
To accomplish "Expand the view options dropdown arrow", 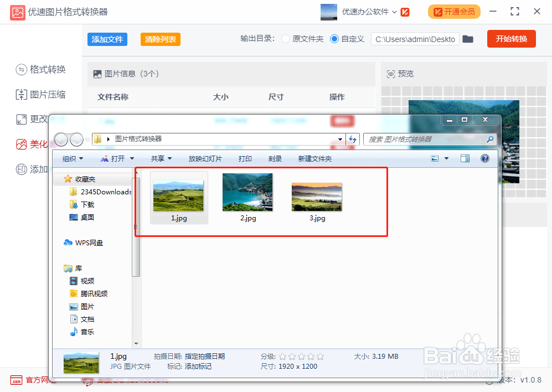I will 446,158.
